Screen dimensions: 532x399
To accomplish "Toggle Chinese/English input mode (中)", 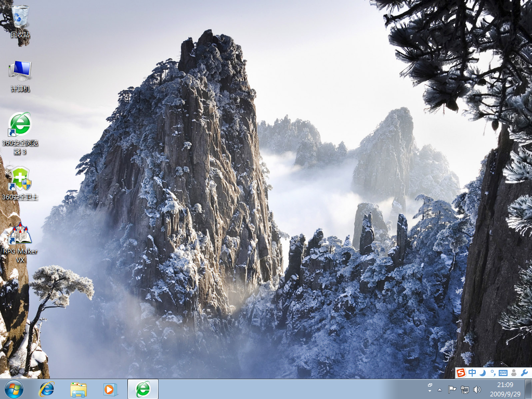I will click(x=472, y=373).
